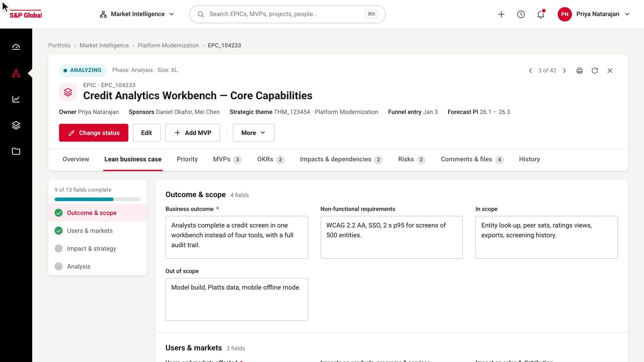Click the search EPICs input field
The height and width of the screenshot is (362, 644).
(x=287, y=14)
